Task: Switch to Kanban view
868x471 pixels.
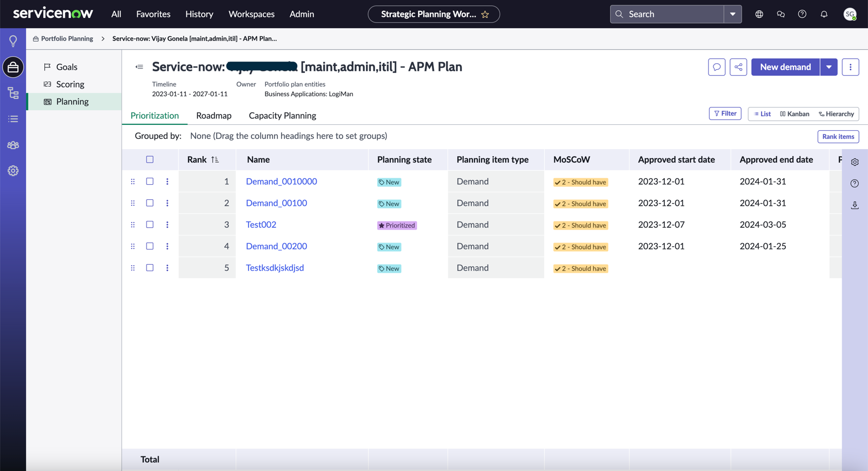Action: pyautogui.click(x=794, y=114)
